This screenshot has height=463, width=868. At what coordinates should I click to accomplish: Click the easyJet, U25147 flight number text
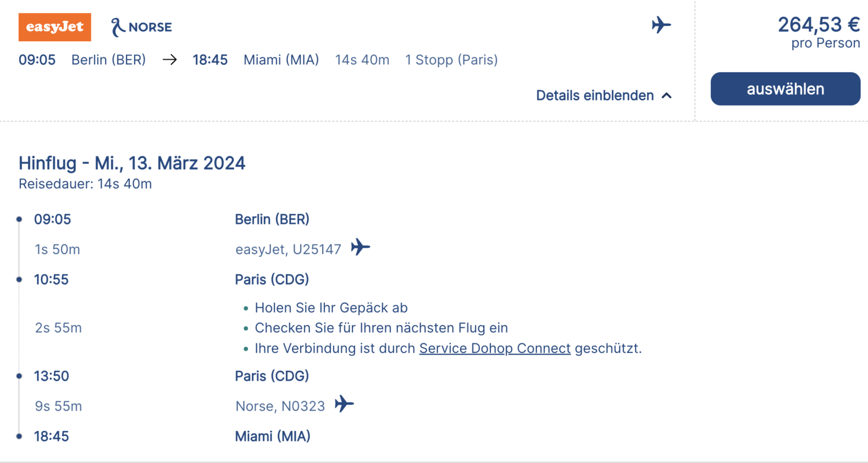[288, 250]
